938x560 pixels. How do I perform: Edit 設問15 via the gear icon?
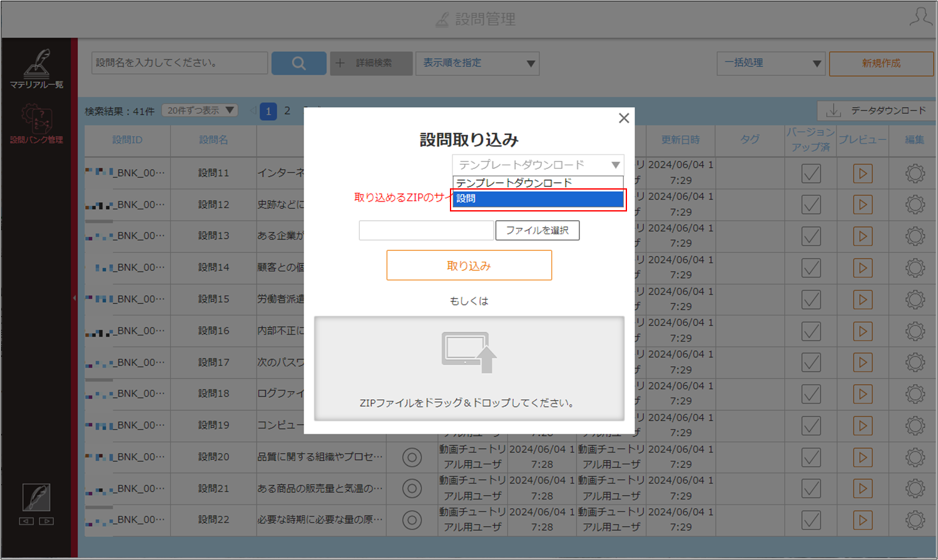coord(915,300)
